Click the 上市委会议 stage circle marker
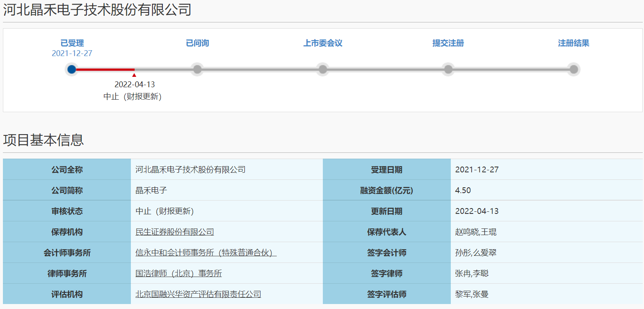The height and width of the screenshot is (309, 644). point(323,69)
